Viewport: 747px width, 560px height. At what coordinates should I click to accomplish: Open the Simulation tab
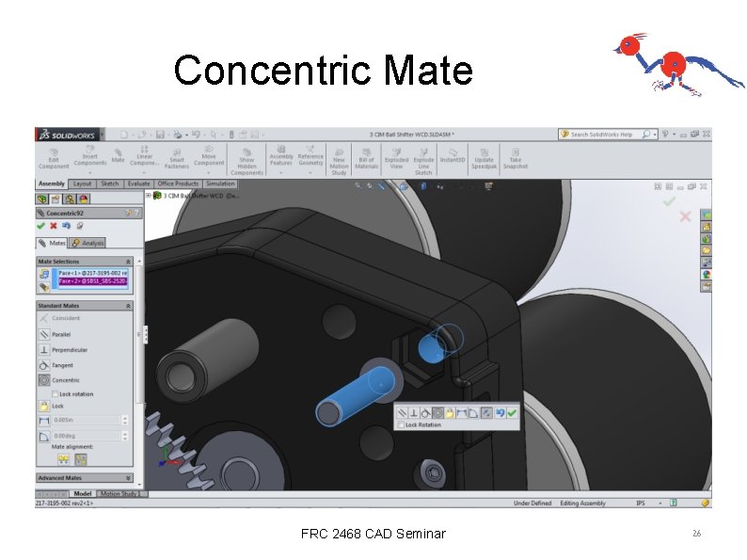click(220, 184)
